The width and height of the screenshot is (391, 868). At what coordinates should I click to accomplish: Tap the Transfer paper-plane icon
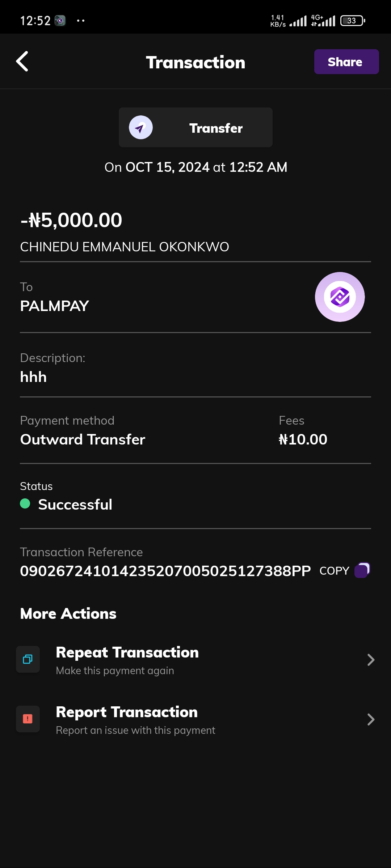coord(141,127)
